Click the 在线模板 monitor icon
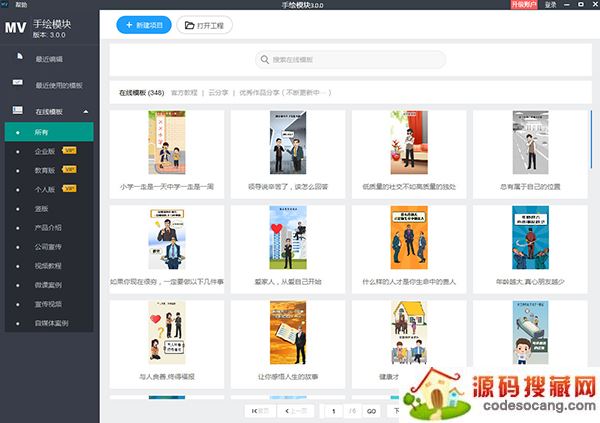 18,110
